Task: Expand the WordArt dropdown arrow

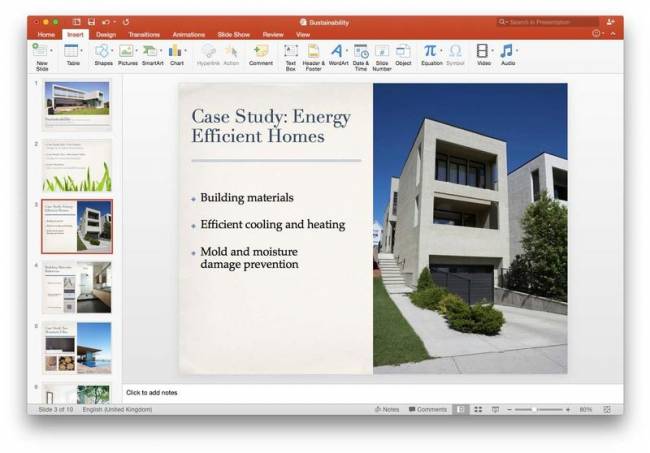Action: coord(347,51)
